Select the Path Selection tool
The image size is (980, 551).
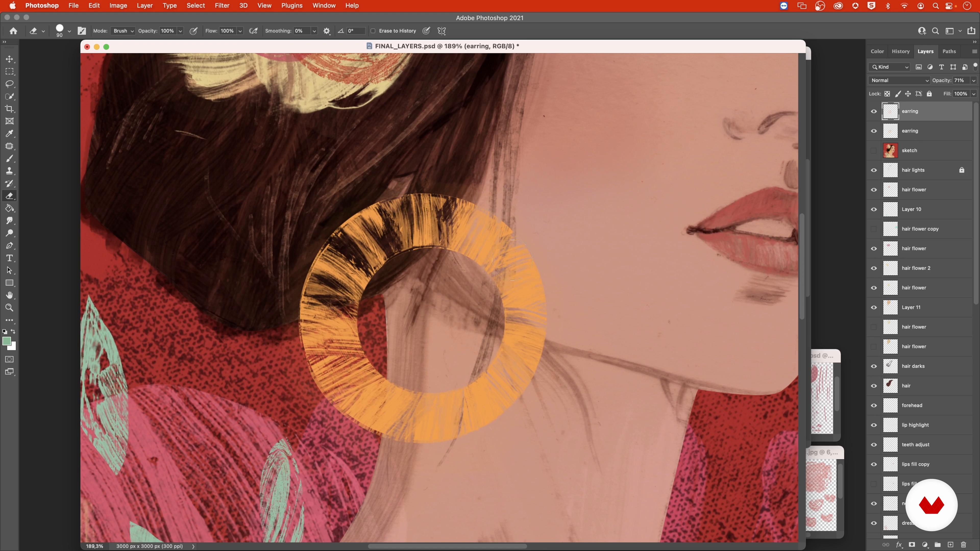point(9,270)
